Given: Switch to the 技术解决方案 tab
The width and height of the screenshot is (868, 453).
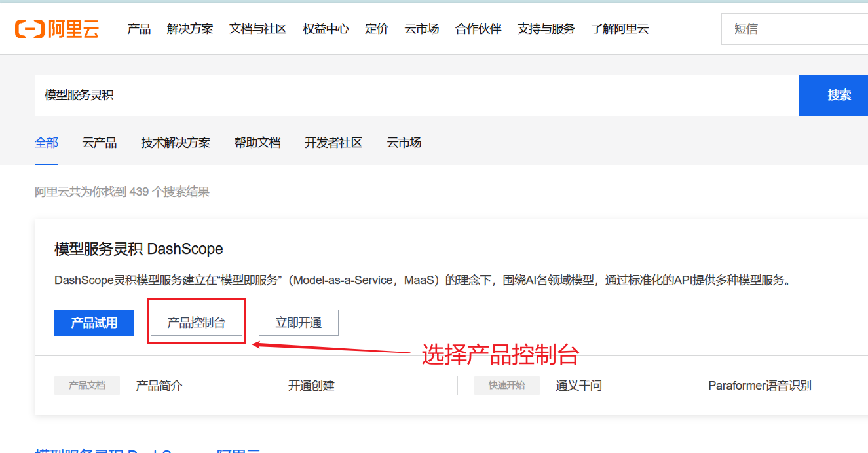Looking at the screenshot, I should pos(176,143).
